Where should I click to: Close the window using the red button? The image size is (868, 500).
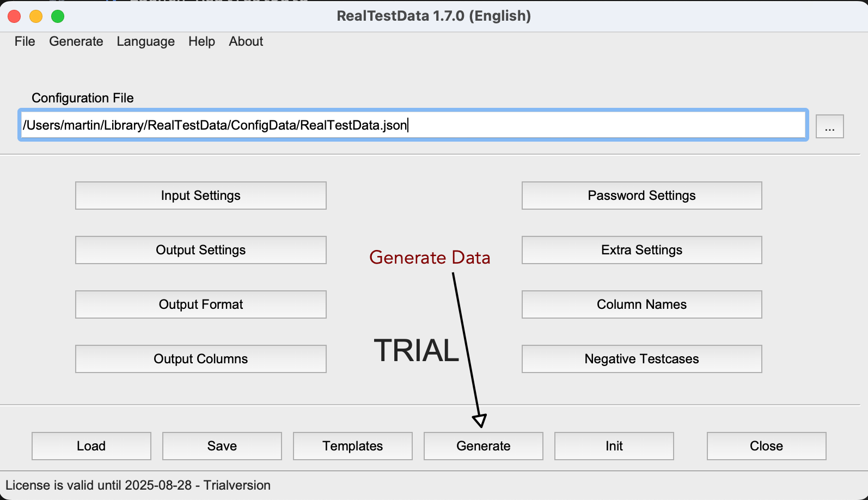coord(14,16)
